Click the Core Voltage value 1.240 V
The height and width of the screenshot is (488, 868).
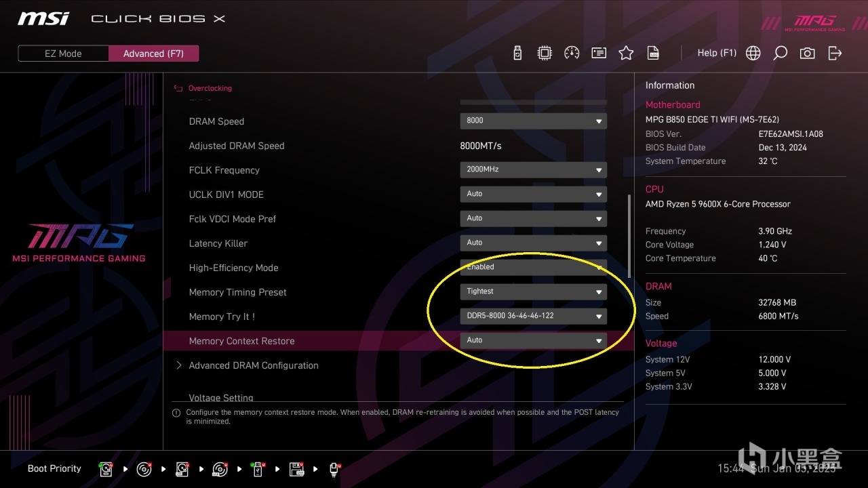click(772, 245)
